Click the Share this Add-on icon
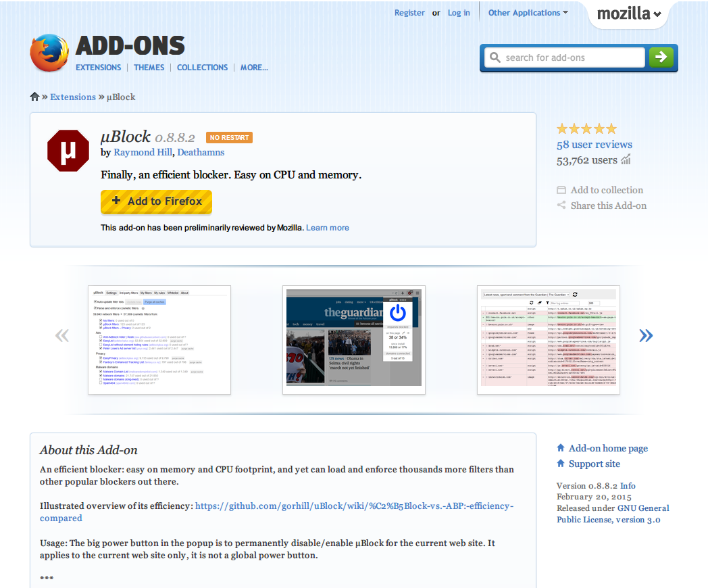Screen dimensions: 708x588 [561, 205]
